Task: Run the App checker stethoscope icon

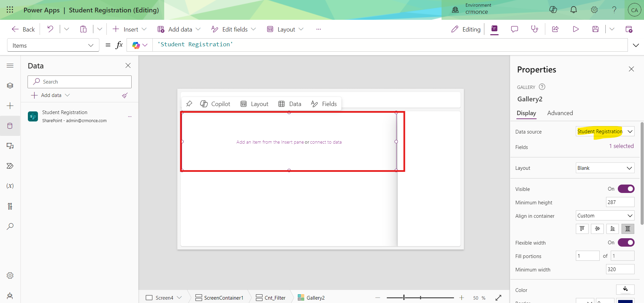Action: [534, 29]
